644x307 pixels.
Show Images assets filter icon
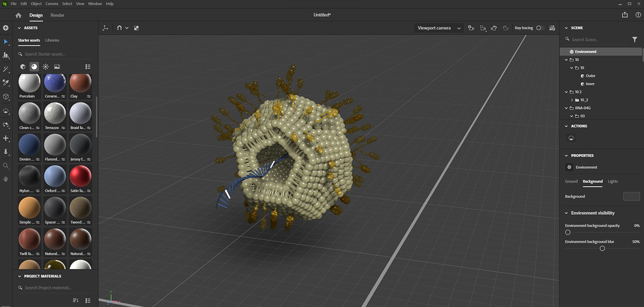(x=57, y=67)
